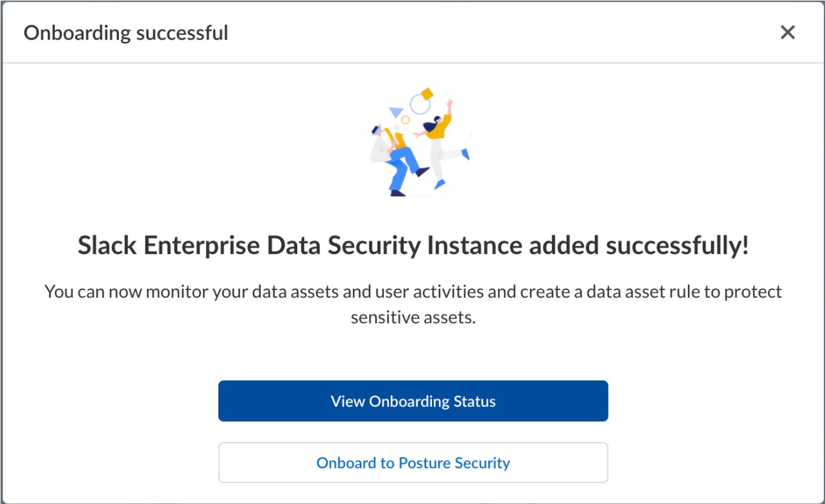
Task: Click the "sensitive assets." text line
Action: pos(413,318)
